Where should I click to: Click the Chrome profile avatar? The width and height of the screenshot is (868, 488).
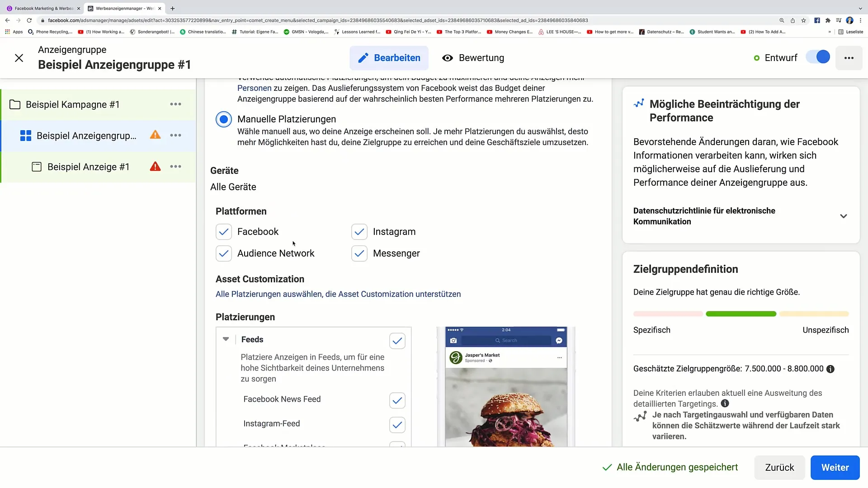(x=849, y=20)
